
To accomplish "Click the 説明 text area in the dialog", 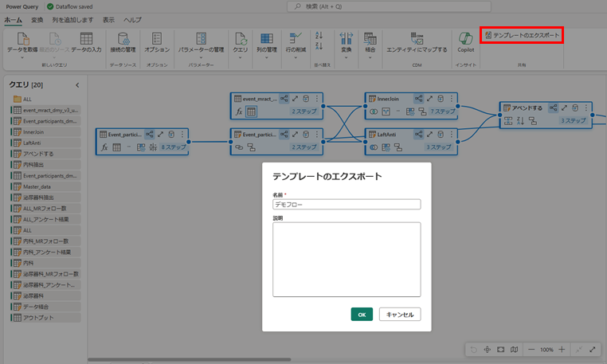I will click(x=347, y=260).
